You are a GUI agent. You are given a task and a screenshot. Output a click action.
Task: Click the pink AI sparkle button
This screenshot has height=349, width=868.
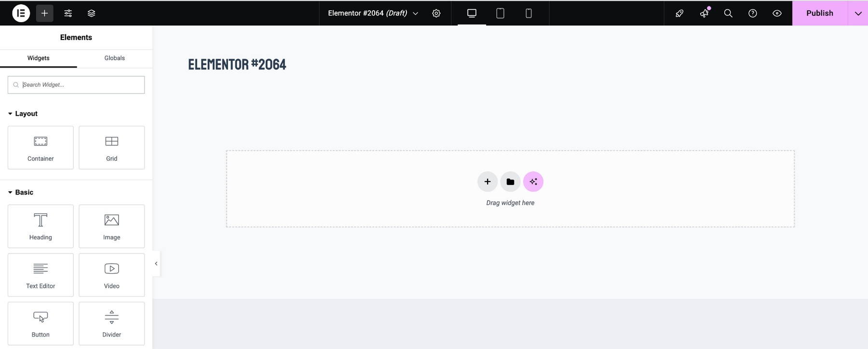533,181
